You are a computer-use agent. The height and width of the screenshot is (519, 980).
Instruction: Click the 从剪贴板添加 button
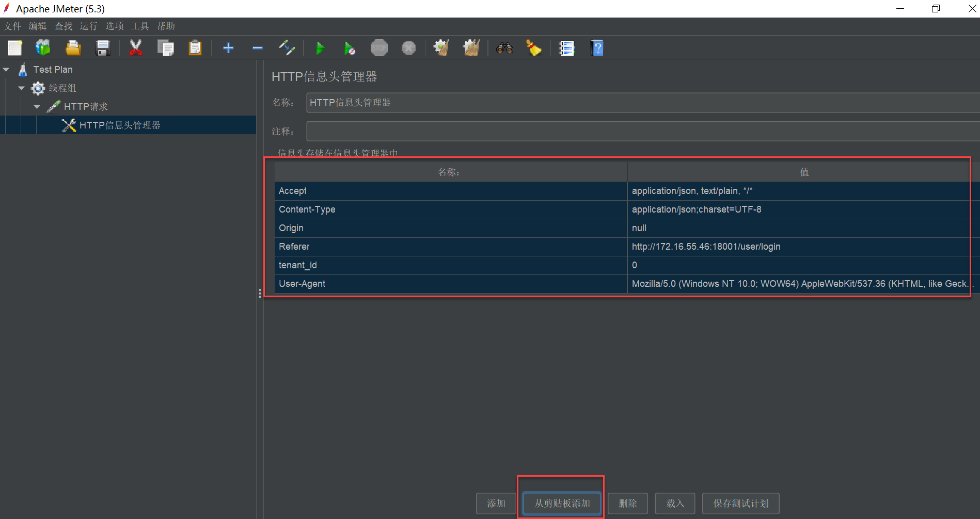tap(562, 504)
